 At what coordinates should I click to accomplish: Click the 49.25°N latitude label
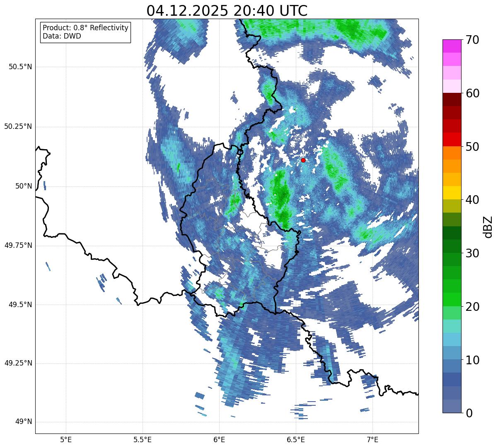(x=18, y=363)
